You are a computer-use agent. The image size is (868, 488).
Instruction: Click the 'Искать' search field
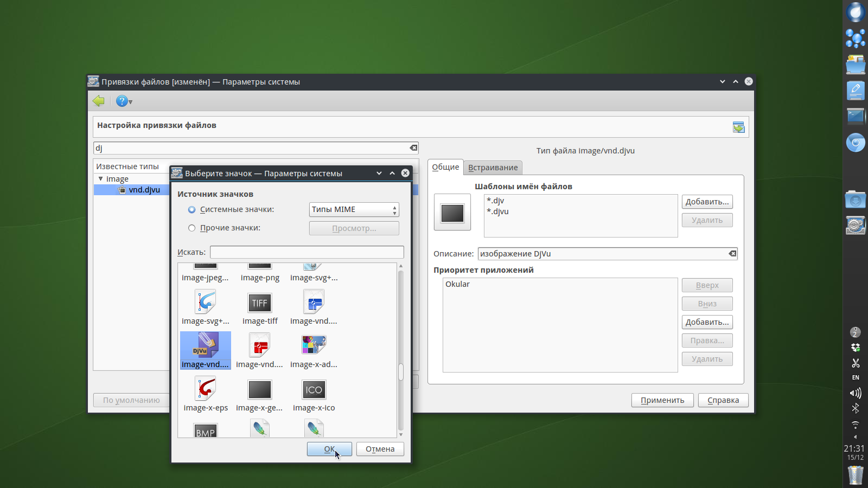coord(307,252)
